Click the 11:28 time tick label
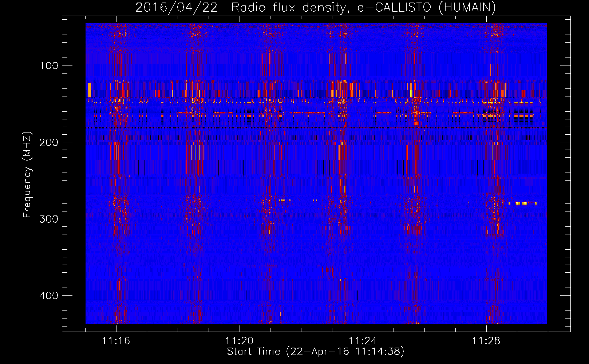589x364 pixels. [x=486, y=341]
